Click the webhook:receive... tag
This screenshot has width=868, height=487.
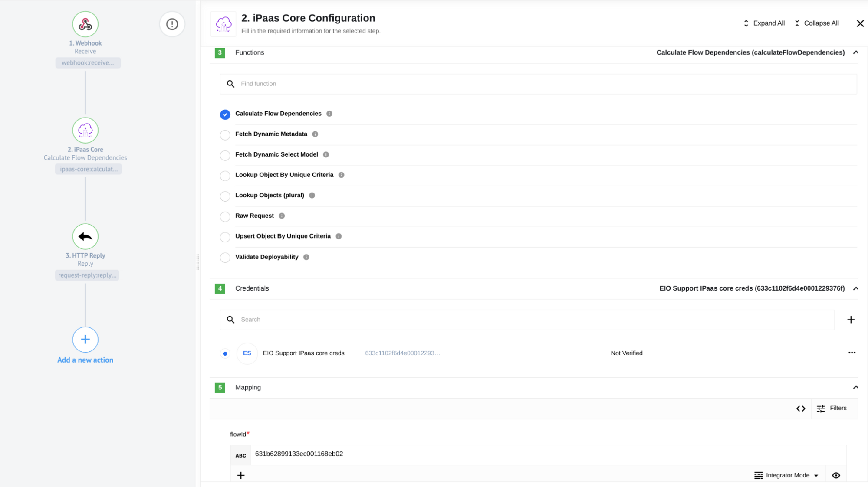click(88, 63)
